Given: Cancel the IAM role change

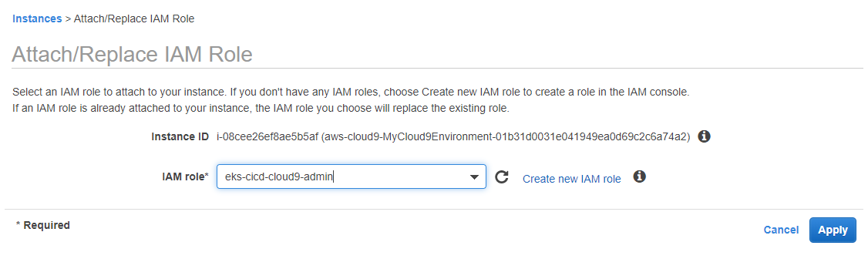Looking at the screenshot, I should (x=781, y=230).
